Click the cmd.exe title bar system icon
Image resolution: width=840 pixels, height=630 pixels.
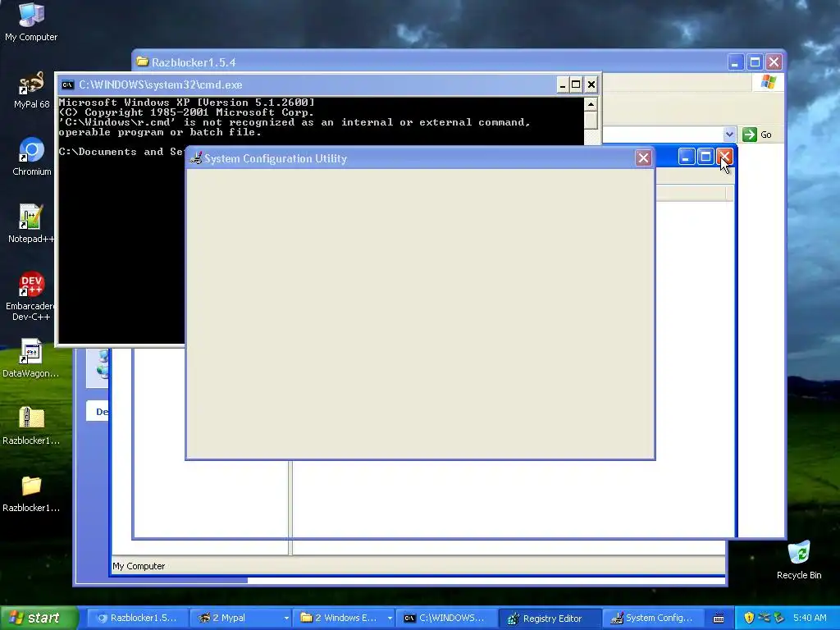pos(67,84)
